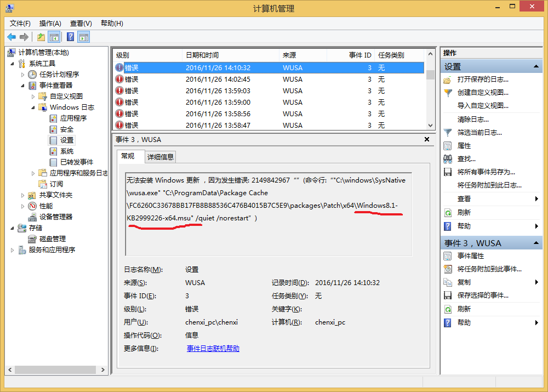This screenshot has width=548, height=392.
Task: Toggle the console tree pane toolbar icon
Action: [54, 37]
